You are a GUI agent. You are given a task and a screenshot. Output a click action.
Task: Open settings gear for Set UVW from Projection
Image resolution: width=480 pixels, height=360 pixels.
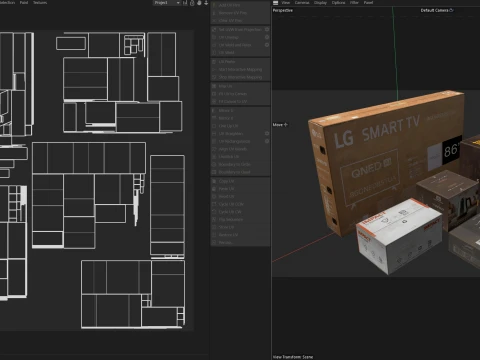click(267, 30)
